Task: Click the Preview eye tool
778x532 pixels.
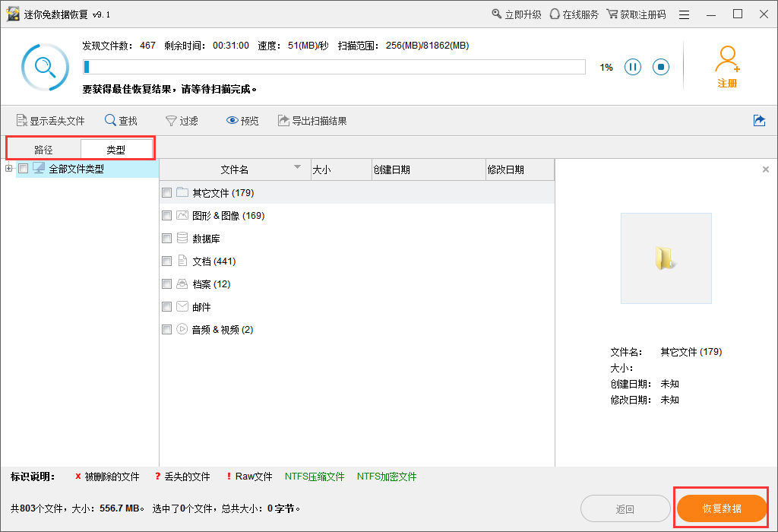Action: tap(242, 121)
